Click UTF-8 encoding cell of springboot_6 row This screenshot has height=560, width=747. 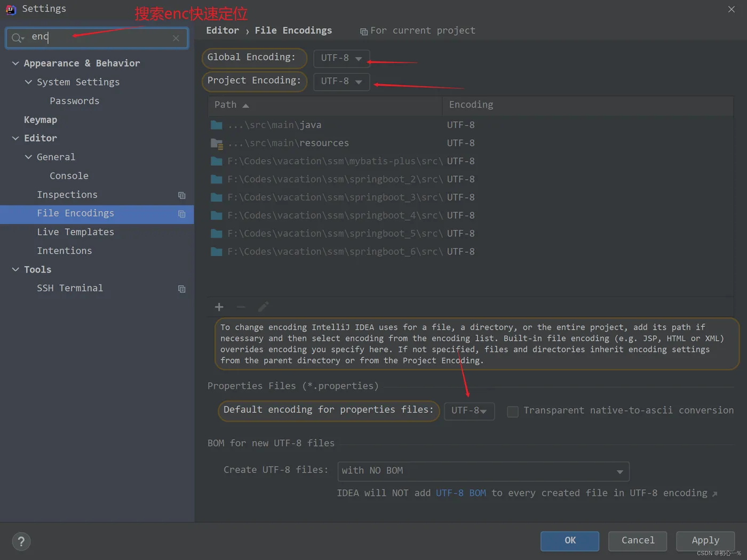(x=461, y=252)
